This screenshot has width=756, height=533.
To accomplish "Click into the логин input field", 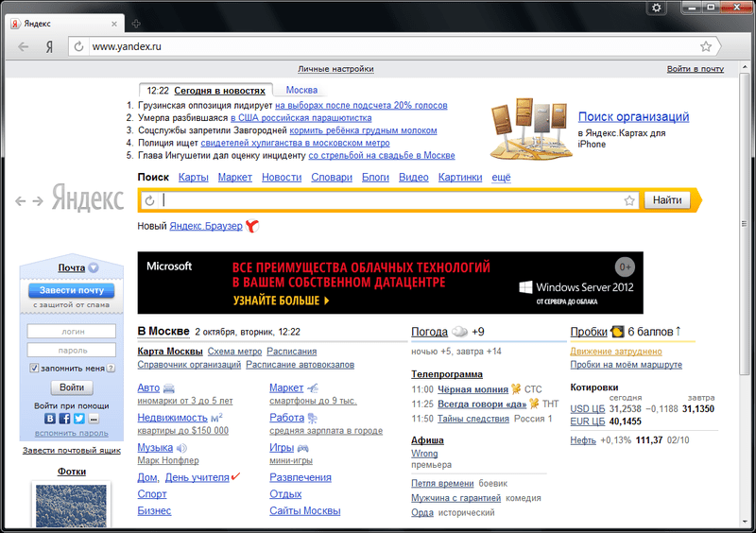I will pyautogui.click(x=71, y=332).
